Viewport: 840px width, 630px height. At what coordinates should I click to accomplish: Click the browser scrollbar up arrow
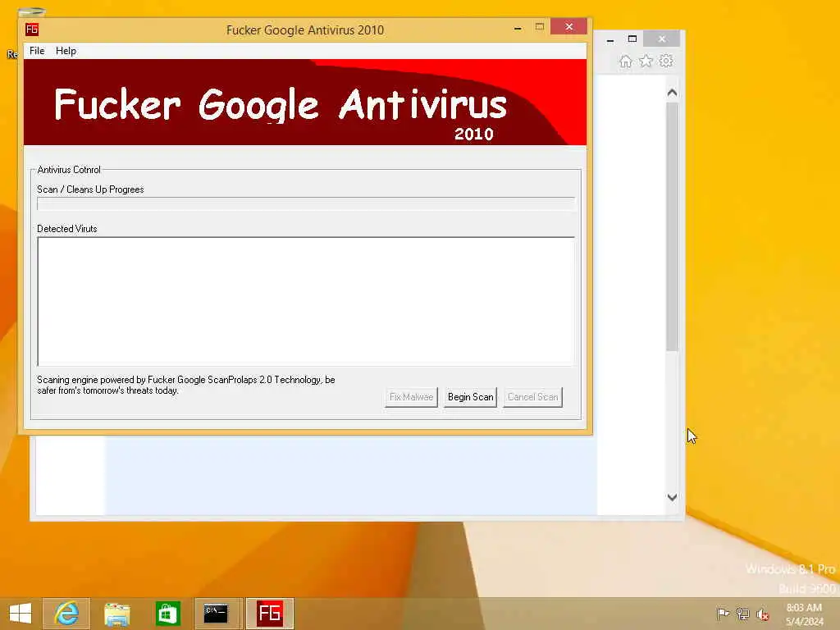(673, 93)
